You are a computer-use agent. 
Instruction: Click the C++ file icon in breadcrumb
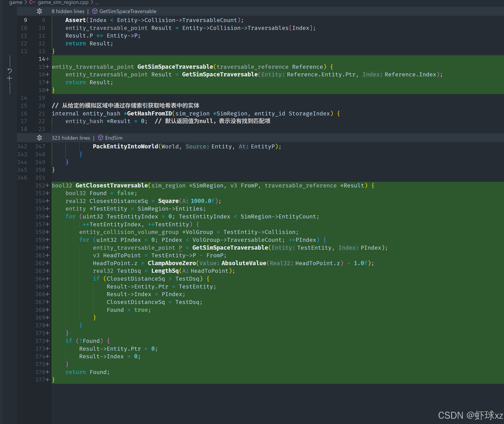tap(32, 2)
